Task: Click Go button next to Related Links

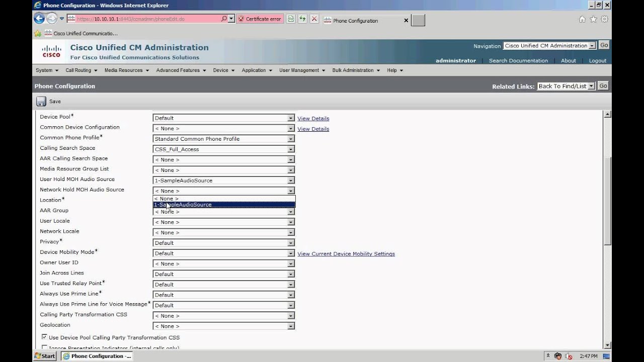Action: point(603,86)
